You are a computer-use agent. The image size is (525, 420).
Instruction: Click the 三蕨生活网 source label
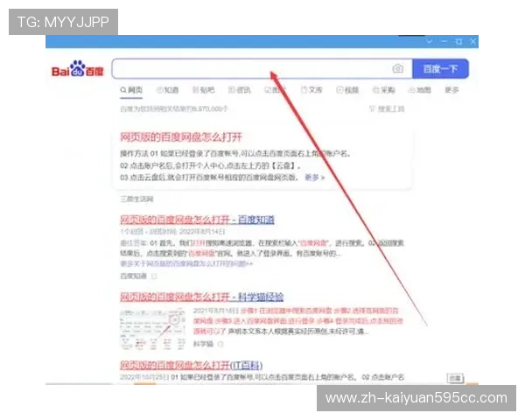136,199
